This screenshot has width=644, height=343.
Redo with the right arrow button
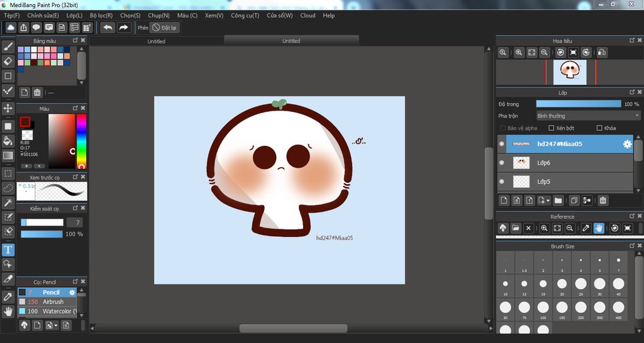[x=123, y=28]
